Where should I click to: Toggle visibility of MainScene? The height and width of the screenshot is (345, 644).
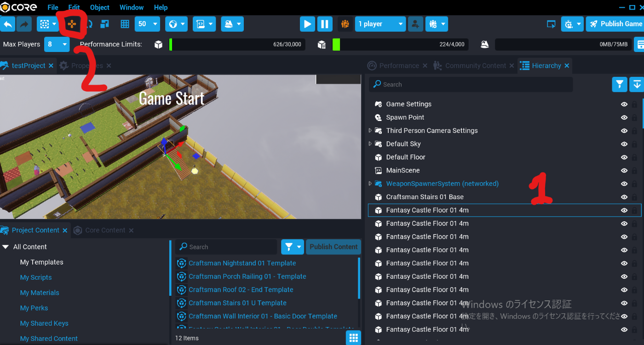624,171
